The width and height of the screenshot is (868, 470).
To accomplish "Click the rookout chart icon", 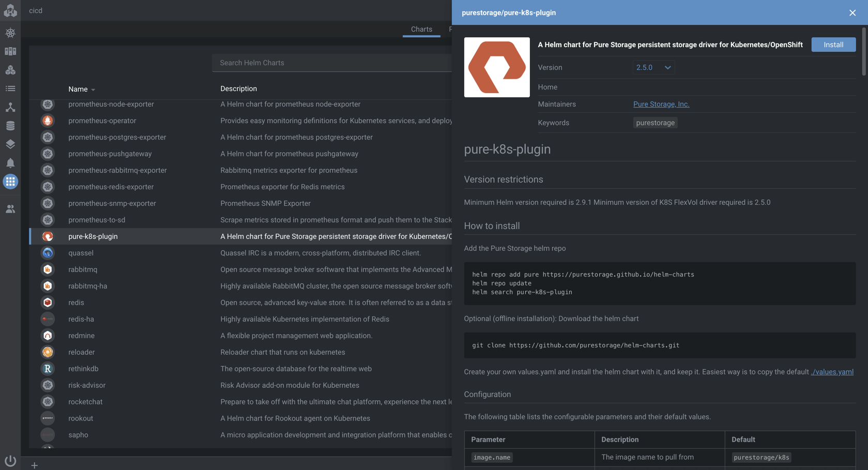I will 48,418.
